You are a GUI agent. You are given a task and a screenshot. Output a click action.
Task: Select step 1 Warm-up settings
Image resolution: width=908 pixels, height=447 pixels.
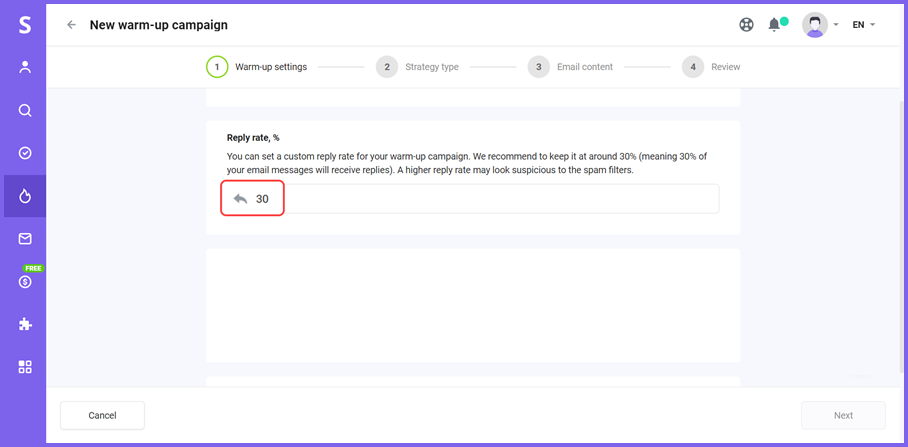257,67
